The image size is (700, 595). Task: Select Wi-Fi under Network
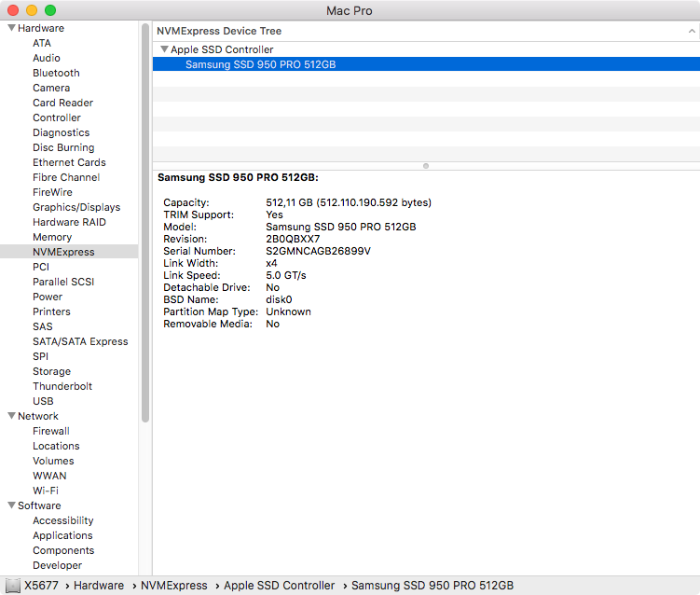pos(45,491)
